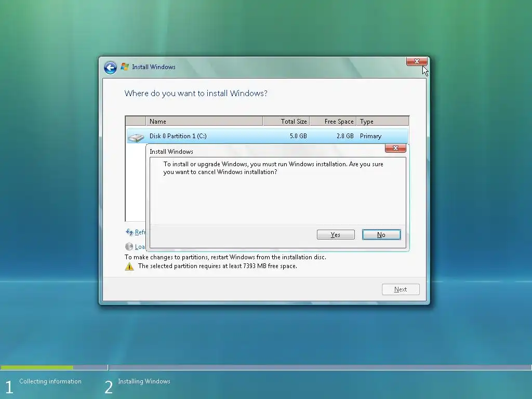Choose No to continue installation

(381, 235)
